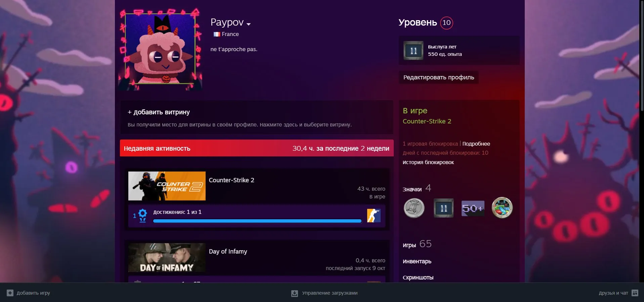Click the "последний запуск 9 окт" text
The width and height of the screenshot is (644, 302).
(355, 268)
